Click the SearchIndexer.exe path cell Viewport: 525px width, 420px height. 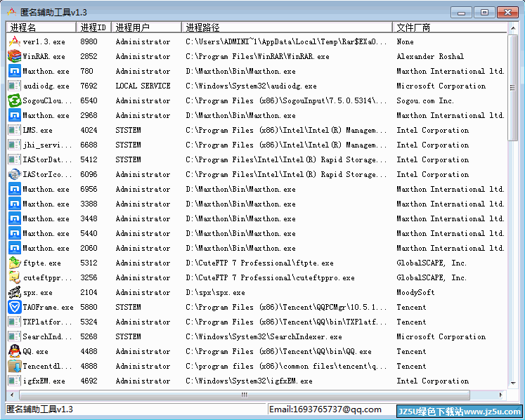(x=264, y=336)
